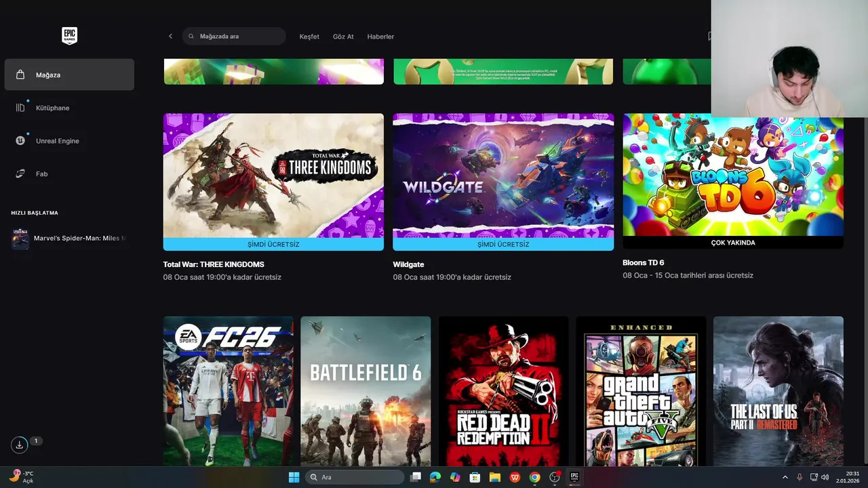
Task: Click the Kütüphane library icon
Action: (x=20, y=108)
